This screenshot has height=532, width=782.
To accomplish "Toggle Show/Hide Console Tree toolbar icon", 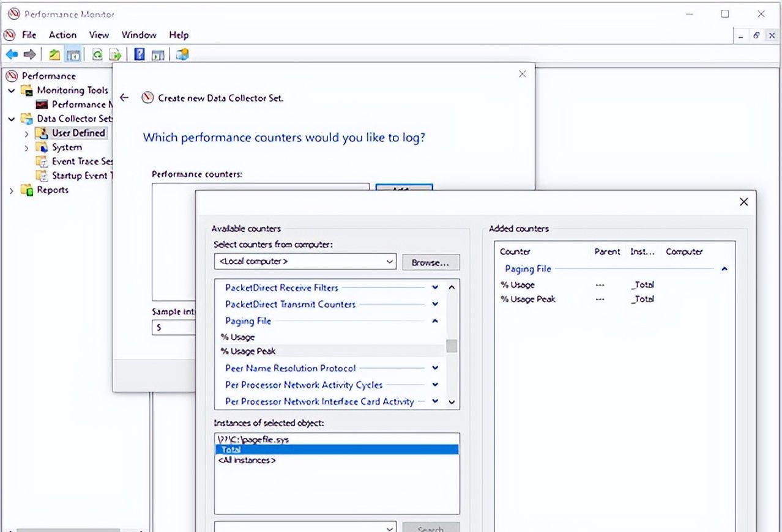I will 73,55.
